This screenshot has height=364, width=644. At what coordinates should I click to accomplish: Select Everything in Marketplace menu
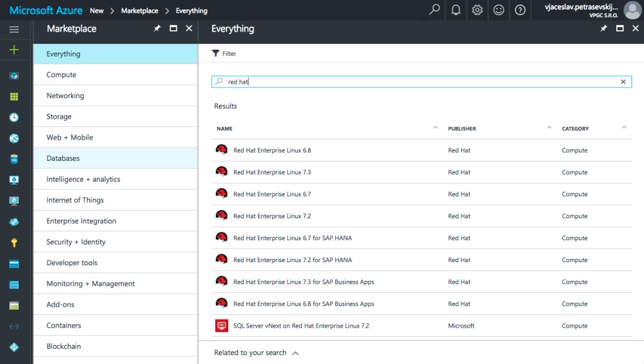(x=116, y=54)
